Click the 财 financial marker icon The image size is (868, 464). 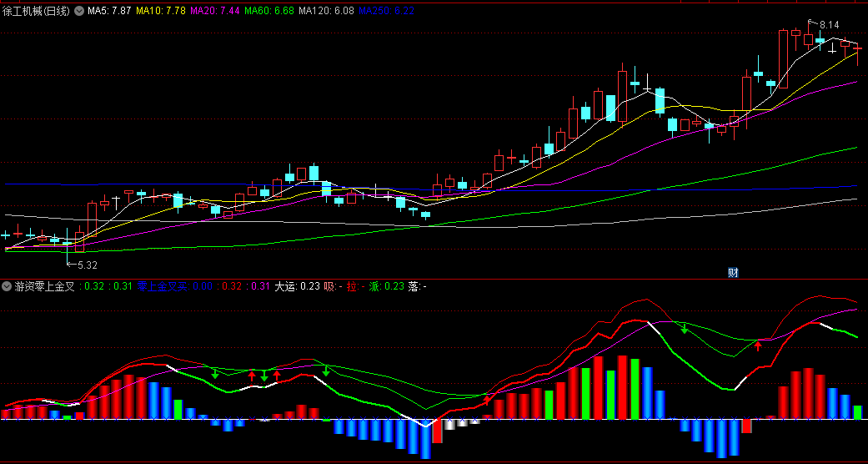click(733, 272)
